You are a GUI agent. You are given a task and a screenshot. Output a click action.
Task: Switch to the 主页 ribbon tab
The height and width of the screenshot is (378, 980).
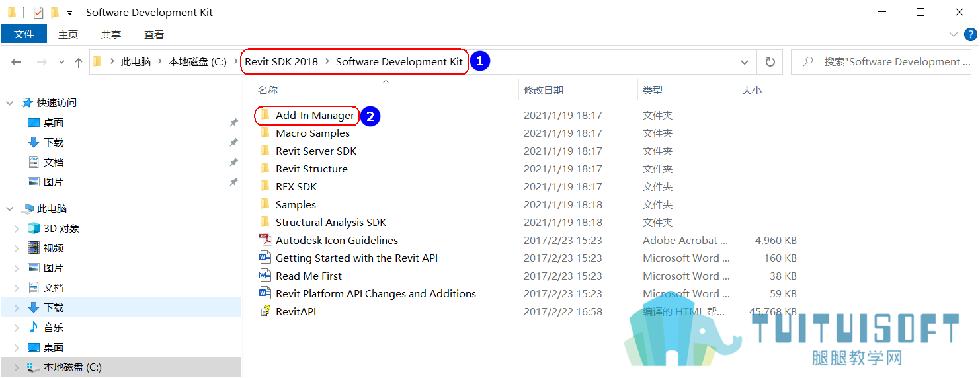68,34
